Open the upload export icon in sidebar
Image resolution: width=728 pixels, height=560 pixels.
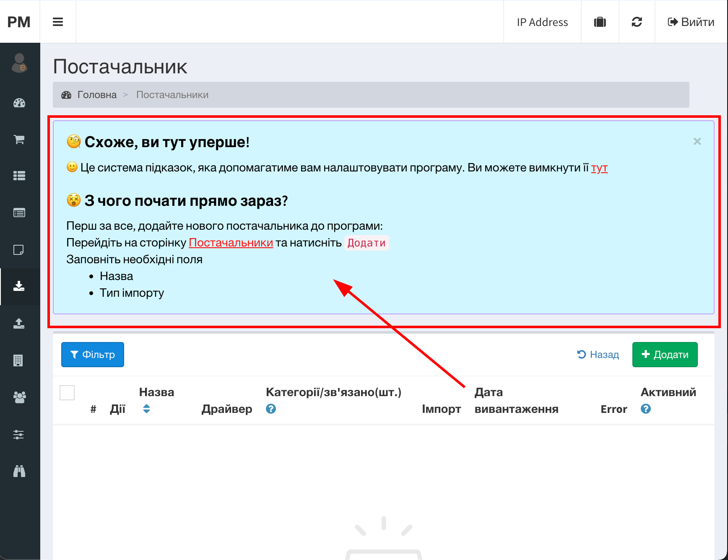coord(19,323)
